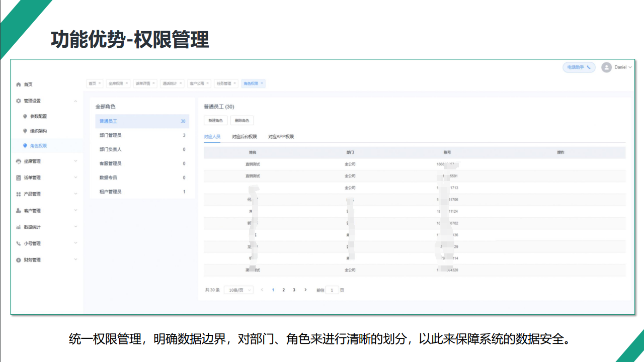Click the 管理设置 gear icon
644x362 pixels.
19,101
